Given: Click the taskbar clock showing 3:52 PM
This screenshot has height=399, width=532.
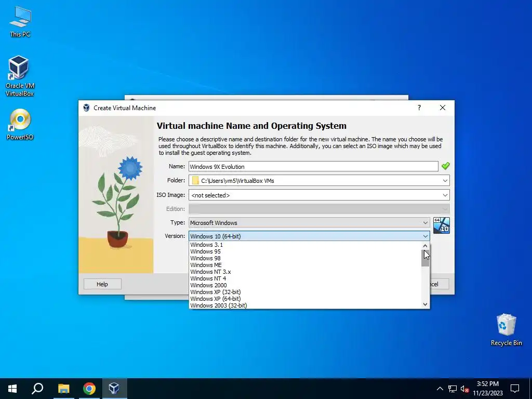Looking at the screenshot, I should click(x=487, y=389).
